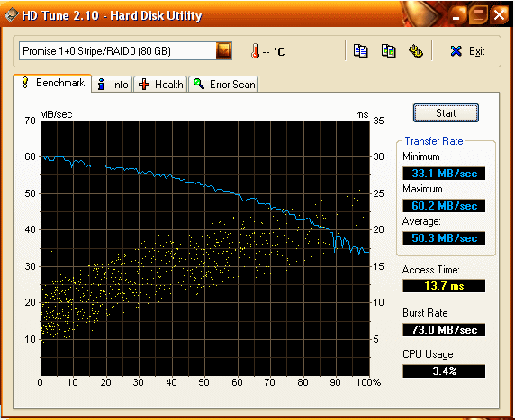This screenshot has width=515, height=420.
Task: Click the HD Tune title bar icon
Action: [x=11, y=15]
